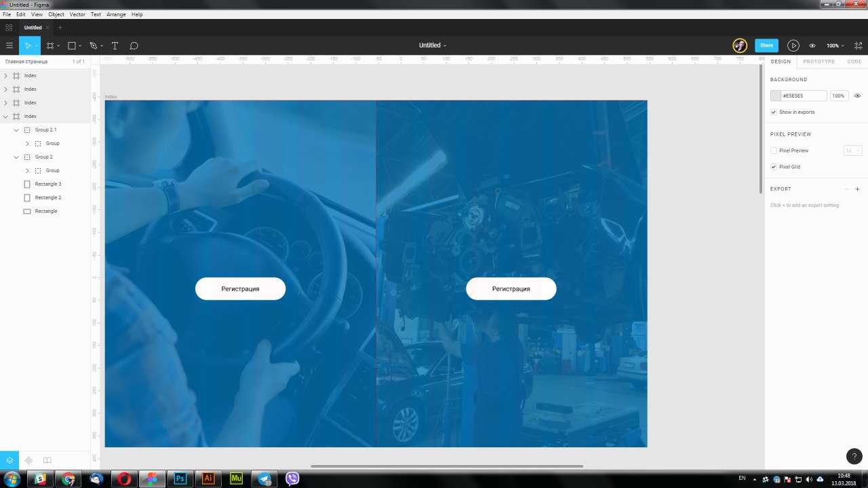The height and width of the screenshot is (488, 868).
Task: Select the Move tool in toolbar
Action: click(28, 45)
